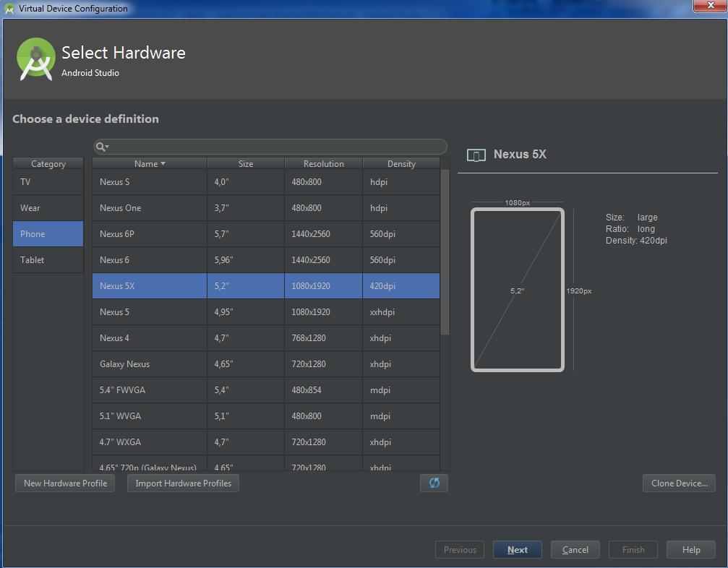Select the 4.7" WXGA device row
Image resolution: width=728 pixels, height=568 pixels.
click(266, 442)
